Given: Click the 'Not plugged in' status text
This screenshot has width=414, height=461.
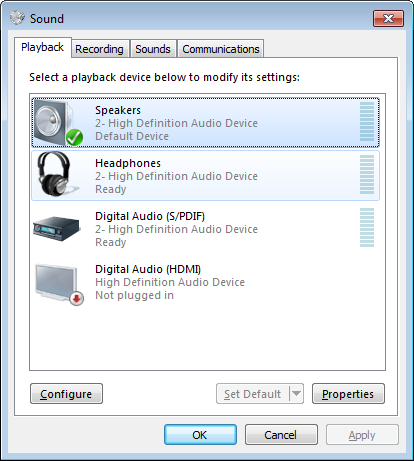Looking at the screenshot, I should click(x=134, y=295).
